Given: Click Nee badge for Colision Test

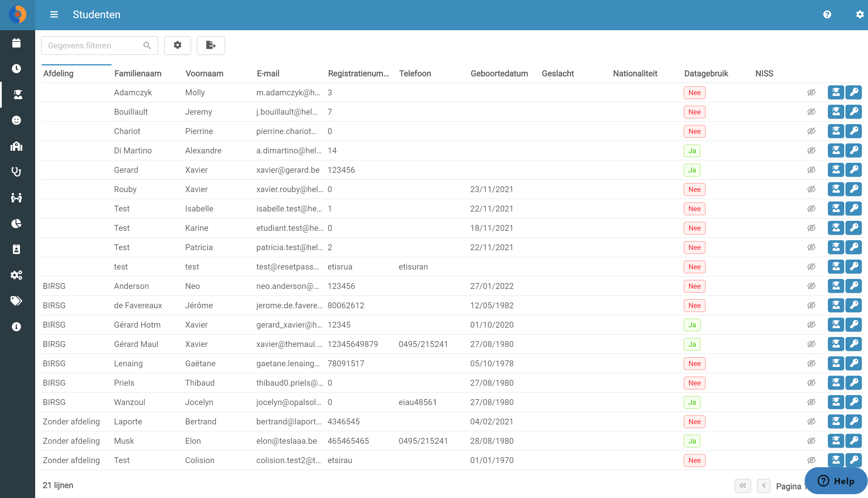Looking at the screenshot, I should pos(695,460).
